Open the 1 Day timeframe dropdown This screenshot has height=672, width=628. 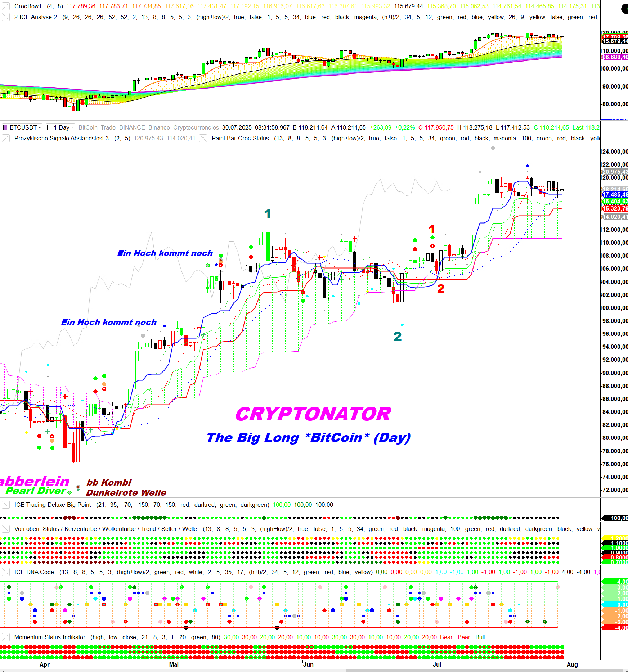point(72,127)
